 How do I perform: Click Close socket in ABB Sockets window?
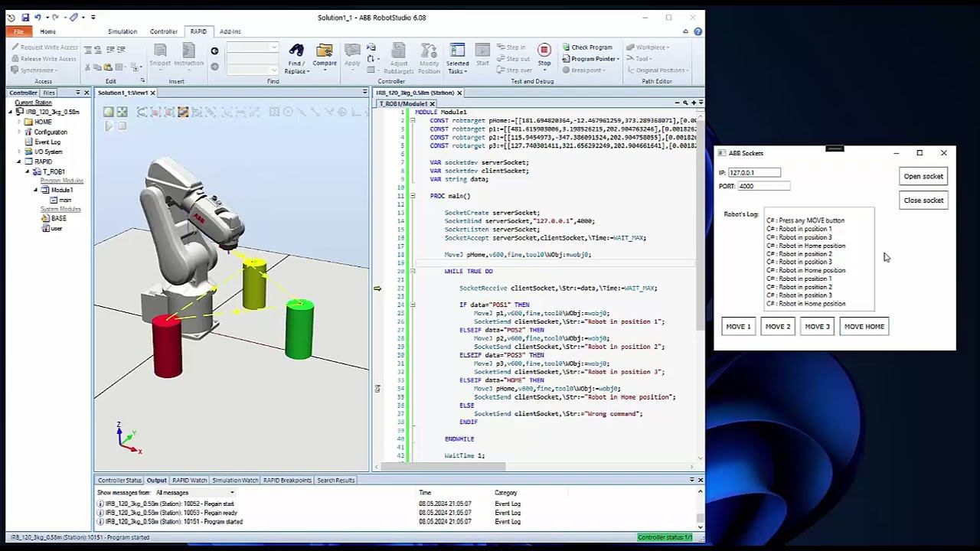pyautogui.click(x=923, y=201)
